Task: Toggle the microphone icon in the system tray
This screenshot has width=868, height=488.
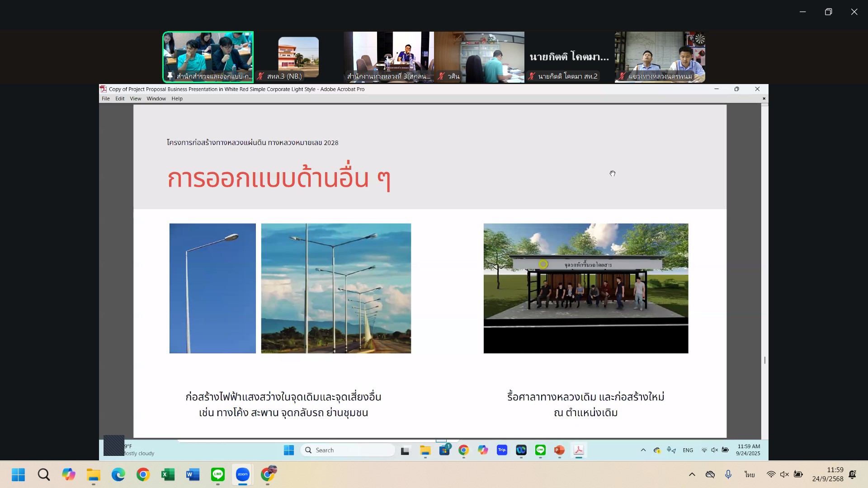Action: (x=728, y=474)
